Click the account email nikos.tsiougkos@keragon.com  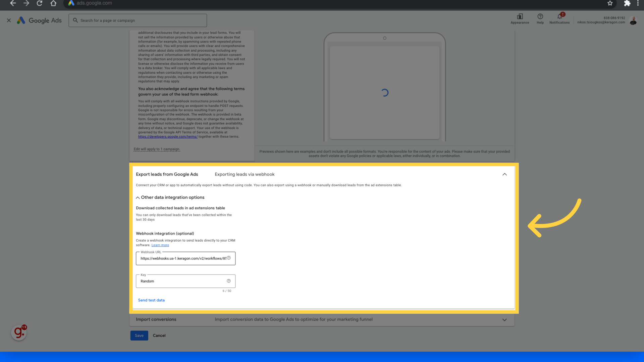click(601, 22)
